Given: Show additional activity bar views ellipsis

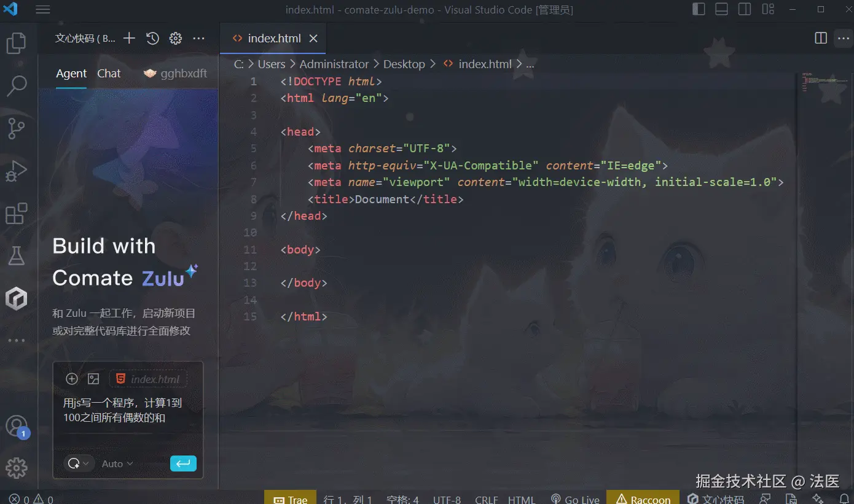Looking at the screenshot, I should 16,340.
